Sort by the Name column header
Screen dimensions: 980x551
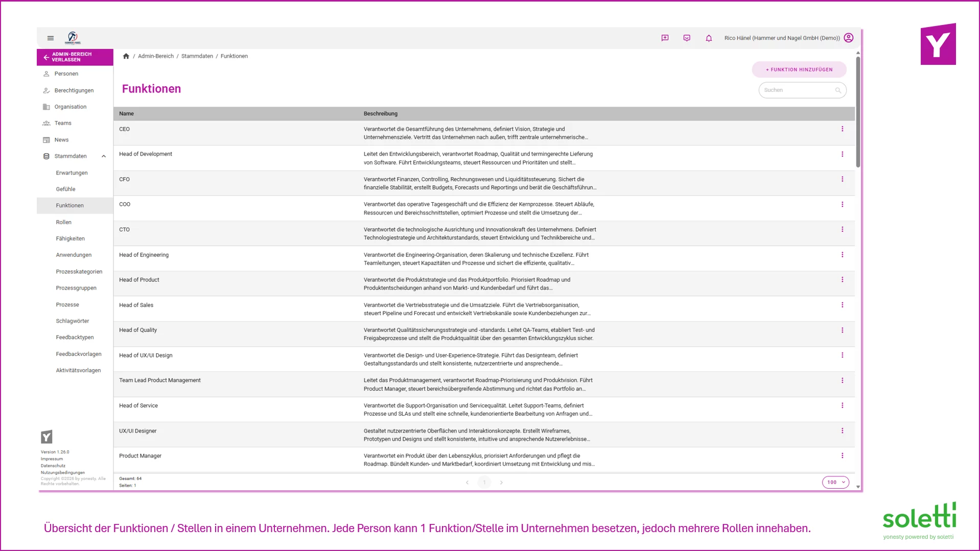[x=126, y=114]
